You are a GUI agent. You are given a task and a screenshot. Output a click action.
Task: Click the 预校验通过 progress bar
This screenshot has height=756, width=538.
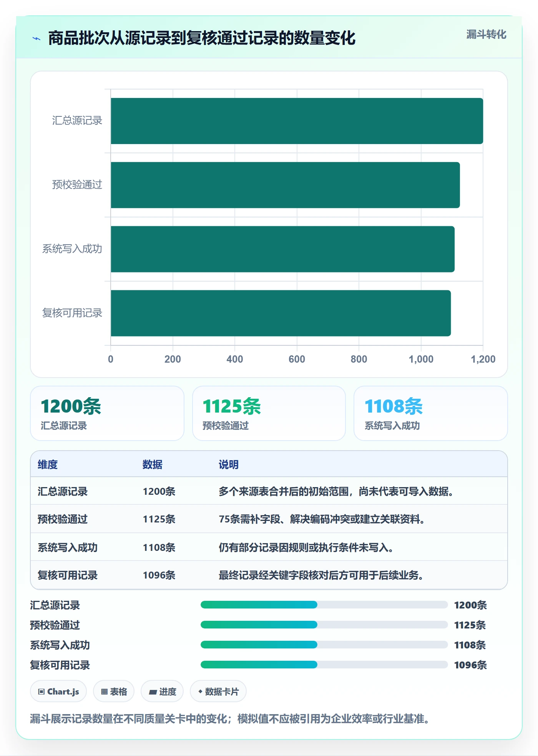coord(324,625)
